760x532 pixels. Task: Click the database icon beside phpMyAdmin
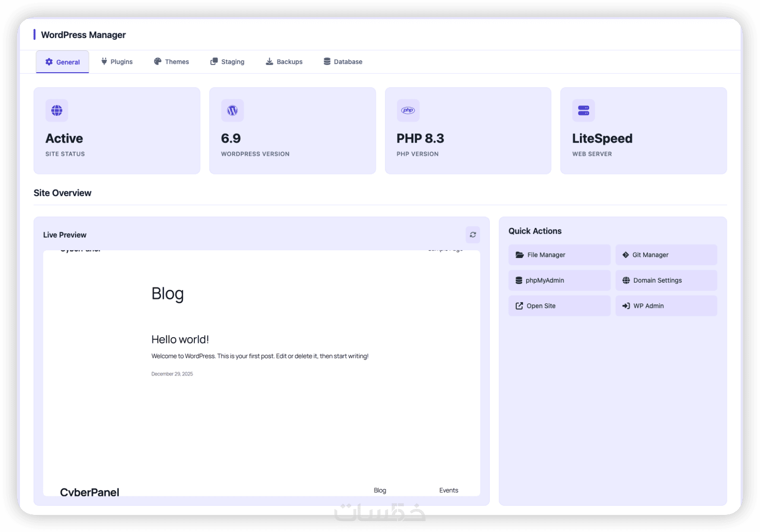pos(519,281)
